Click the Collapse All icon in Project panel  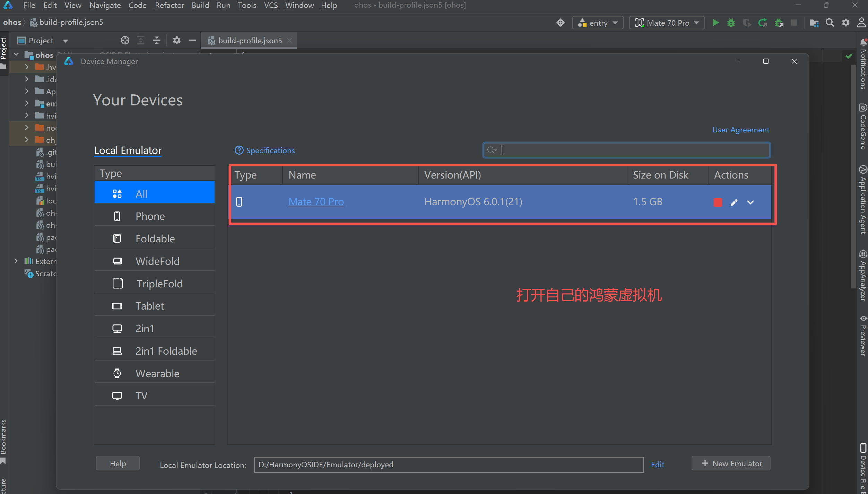click(157, 41)
